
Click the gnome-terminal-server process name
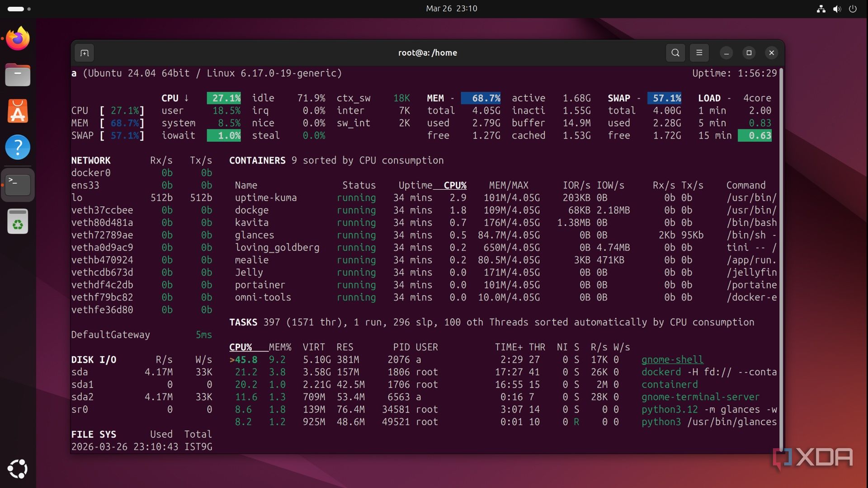700,397
